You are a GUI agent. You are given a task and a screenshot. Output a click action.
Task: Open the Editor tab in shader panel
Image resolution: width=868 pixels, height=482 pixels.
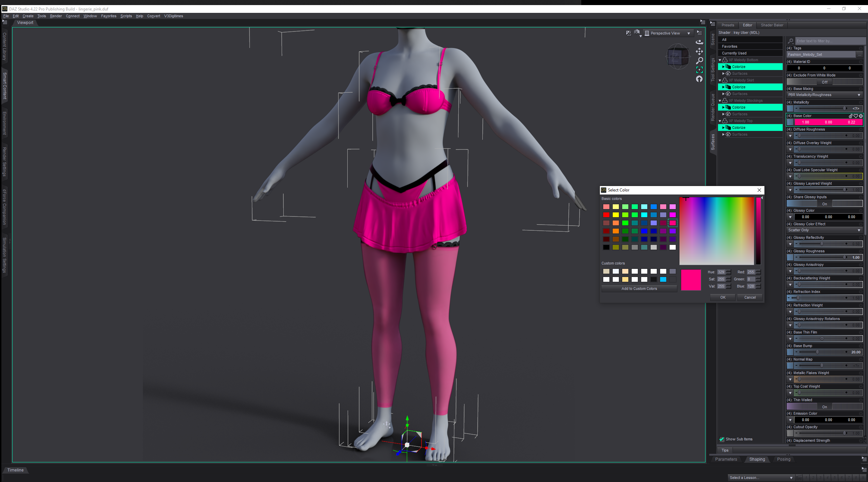747,25
